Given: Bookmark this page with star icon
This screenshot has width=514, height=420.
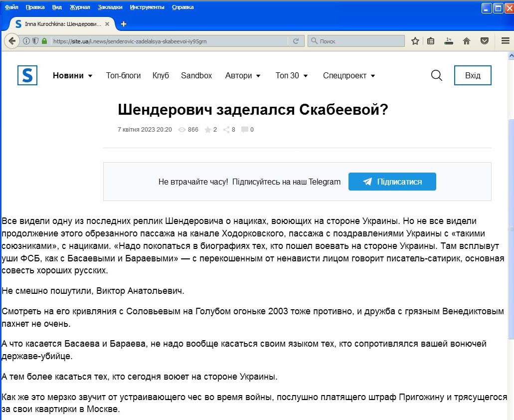Looking at the screenshot, I should [x=415, y=41].
